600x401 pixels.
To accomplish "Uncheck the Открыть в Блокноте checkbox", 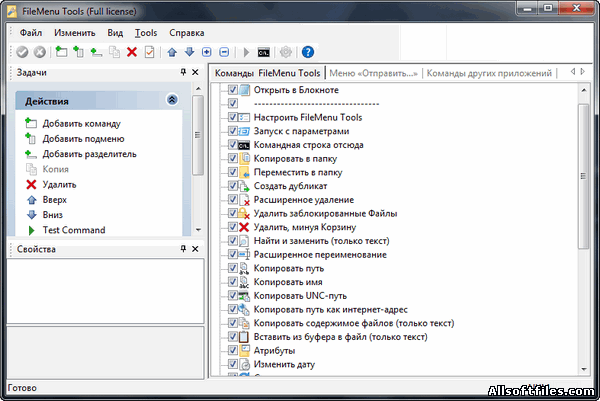I will pyautogui.click(x=233, y=90).
